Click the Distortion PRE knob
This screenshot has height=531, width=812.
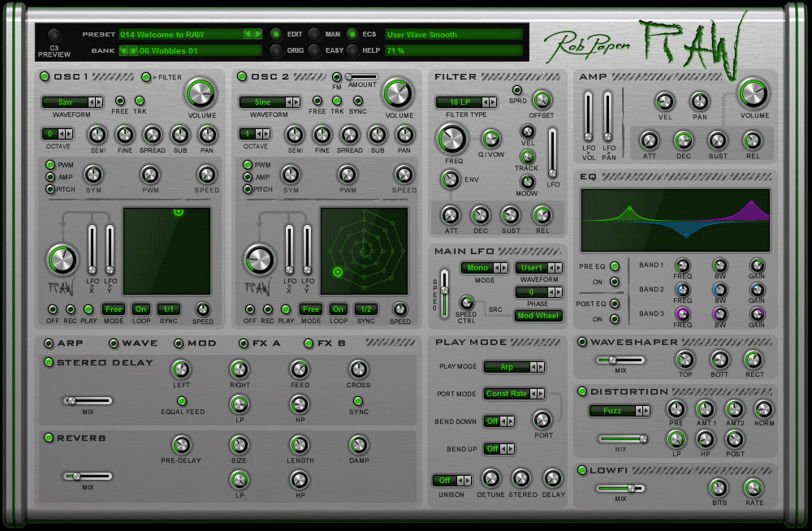point(676,408)
